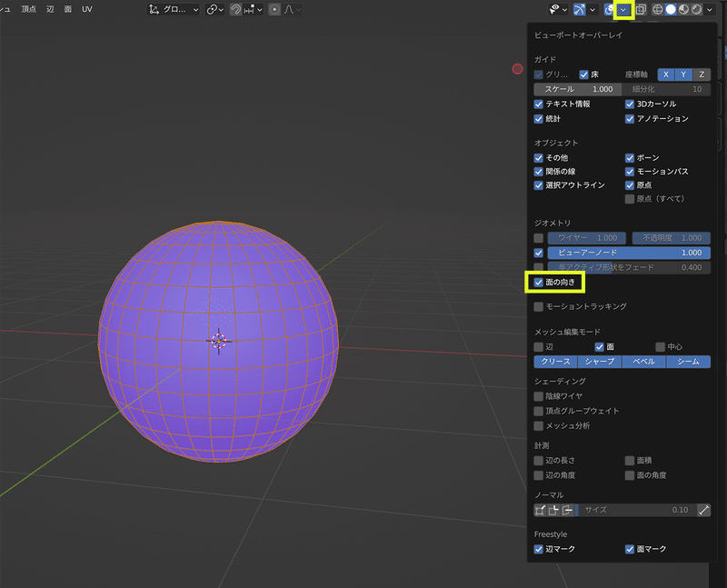Adjust the ビューアーノード 1.000 slider

[629, 253]
